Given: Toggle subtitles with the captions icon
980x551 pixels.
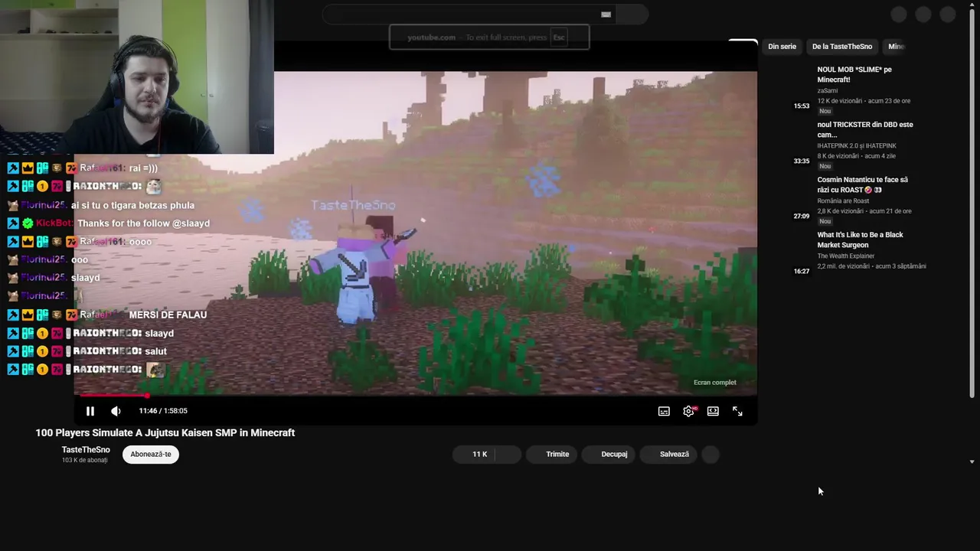Looking at the screenshot, I should click(x=664, y=411).
